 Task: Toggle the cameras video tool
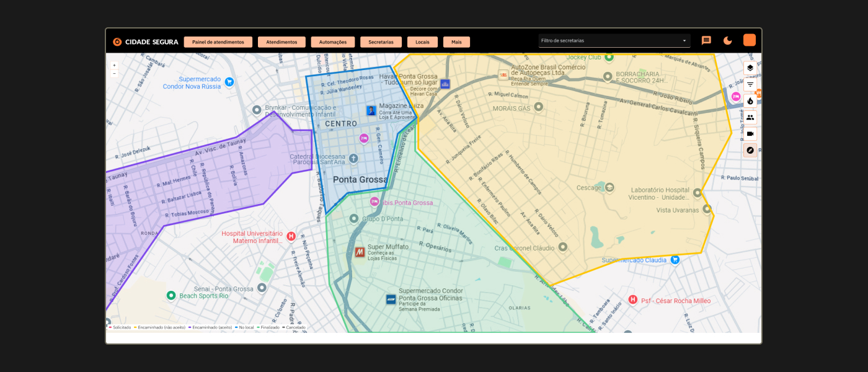[750, 133]
